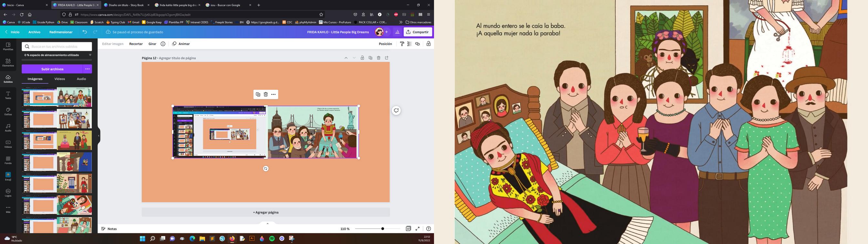The width and height of the screenshot is (868, 244).
Task: Enter fullscreen presentation mode
Action: pos(418,229)
